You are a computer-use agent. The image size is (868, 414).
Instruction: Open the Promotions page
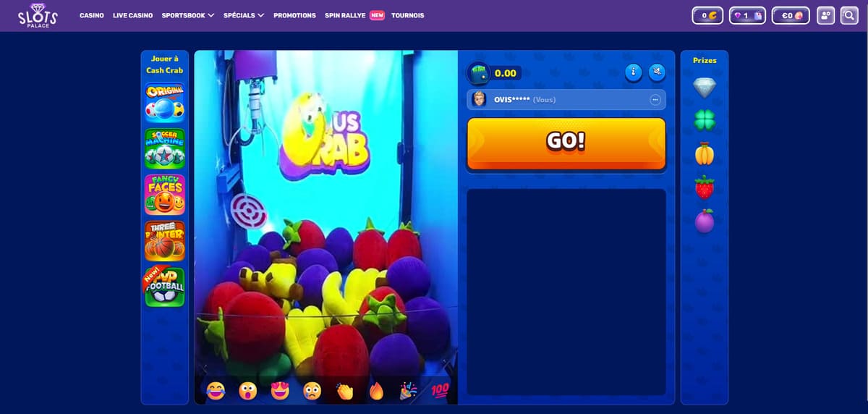[294, 15]
